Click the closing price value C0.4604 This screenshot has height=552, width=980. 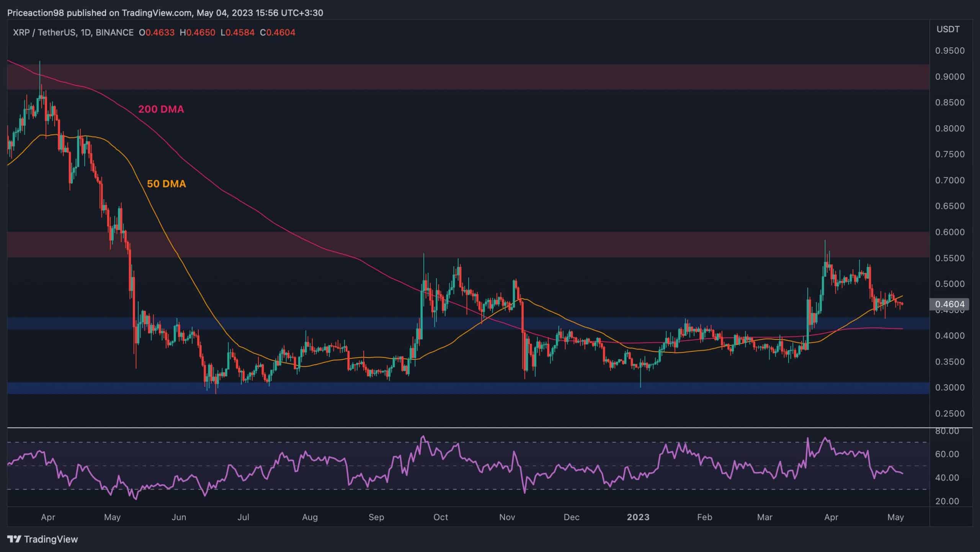[278, 33]
